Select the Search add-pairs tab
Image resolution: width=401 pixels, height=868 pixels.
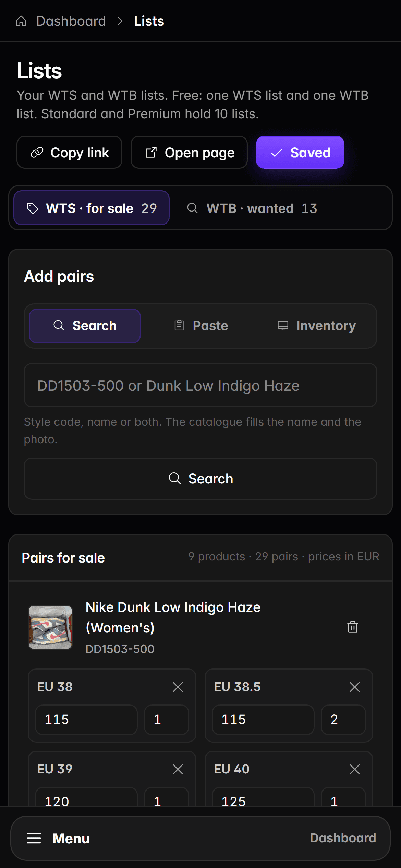pyautogui.click(x=85, y=326)
